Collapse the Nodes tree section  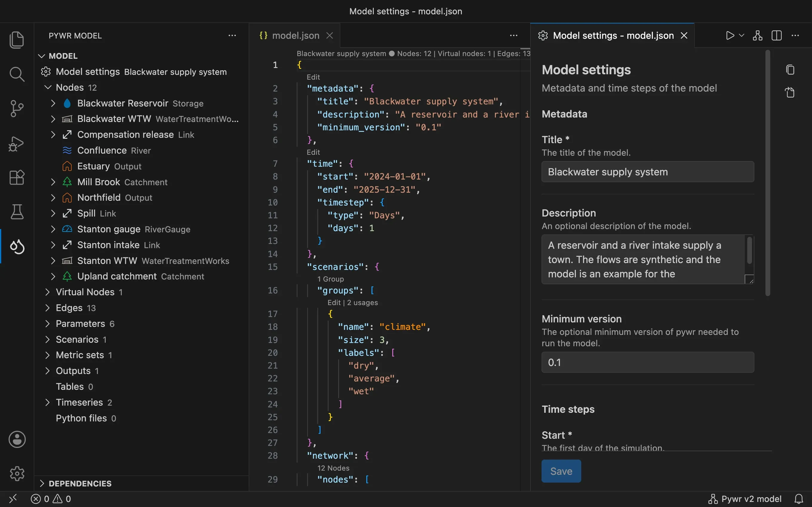click(48, 87)
